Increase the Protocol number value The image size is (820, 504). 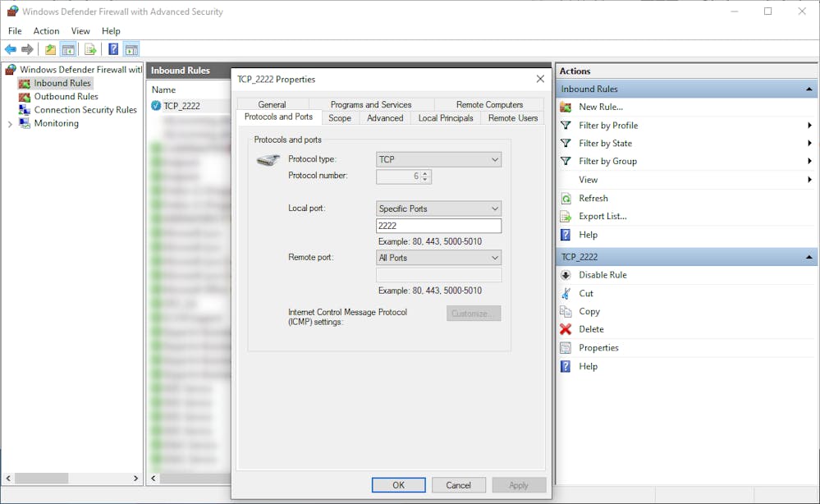[x=425, y=173]
